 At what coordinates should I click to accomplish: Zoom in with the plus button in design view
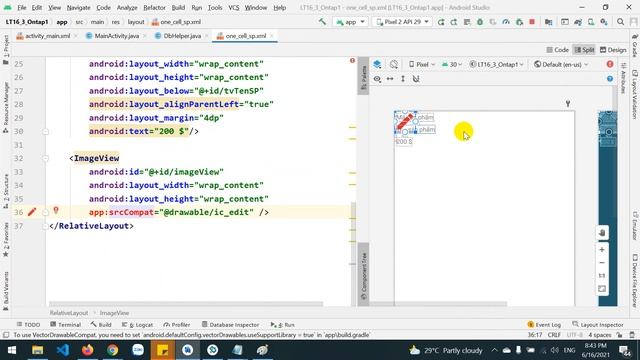[x=602, y=249]
